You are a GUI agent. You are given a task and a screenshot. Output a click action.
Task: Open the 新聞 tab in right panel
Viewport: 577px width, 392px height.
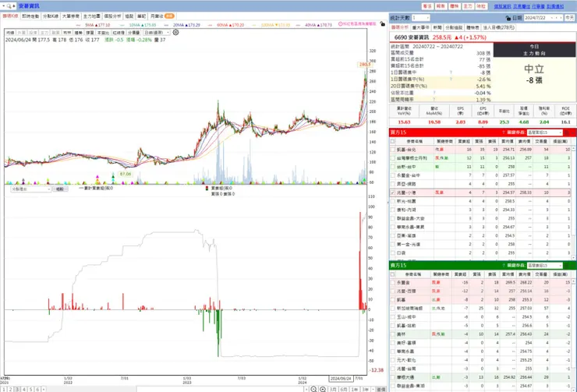pos(437,27)
